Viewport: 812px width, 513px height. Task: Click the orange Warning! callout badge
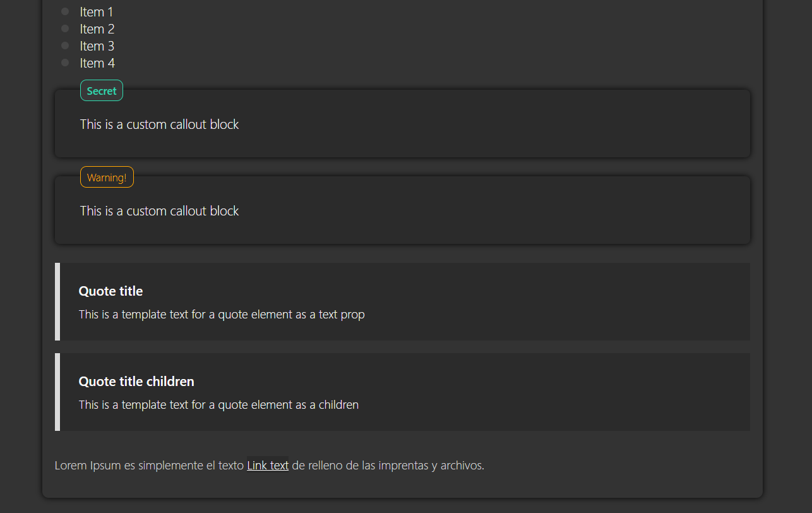107,177
